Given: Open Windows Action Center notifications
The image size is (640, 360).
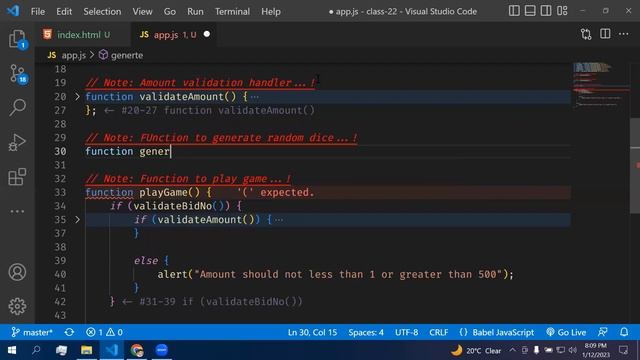Looking at the screenshot, I should pyautogui.click(x=623, y=350).
